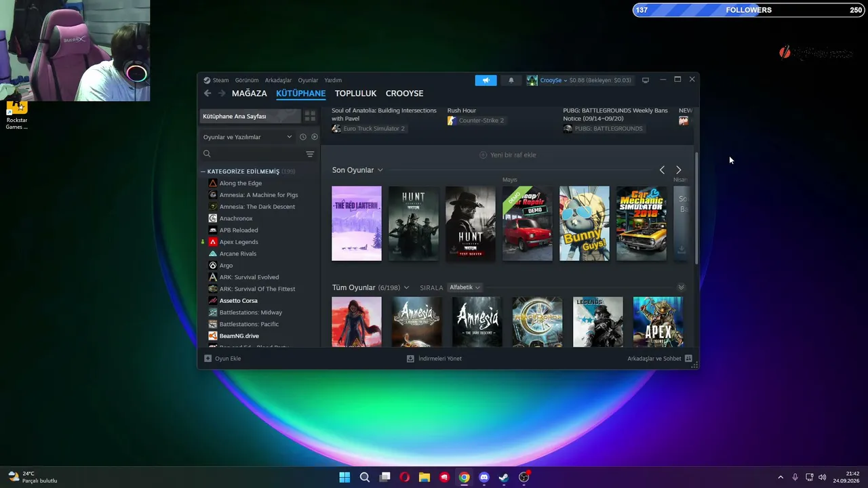Open the Oyunlar ve Yazılımlar dropdown
The width and height of the screenshot is (868, 488).
click(x=247, y=137)
